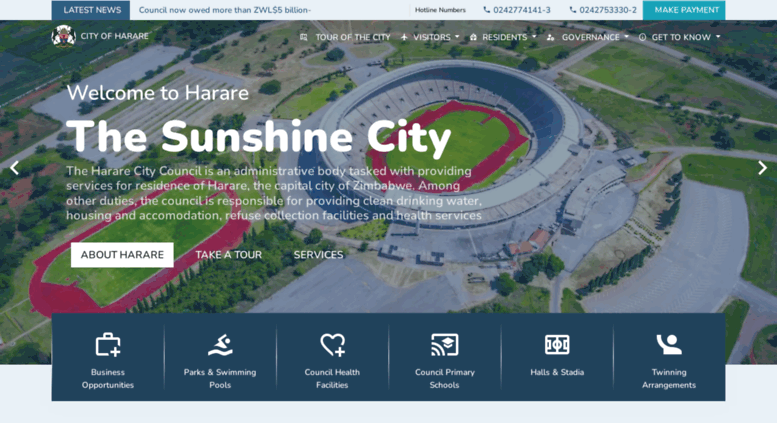Click the people icon beside Governance

click(550, 37)
